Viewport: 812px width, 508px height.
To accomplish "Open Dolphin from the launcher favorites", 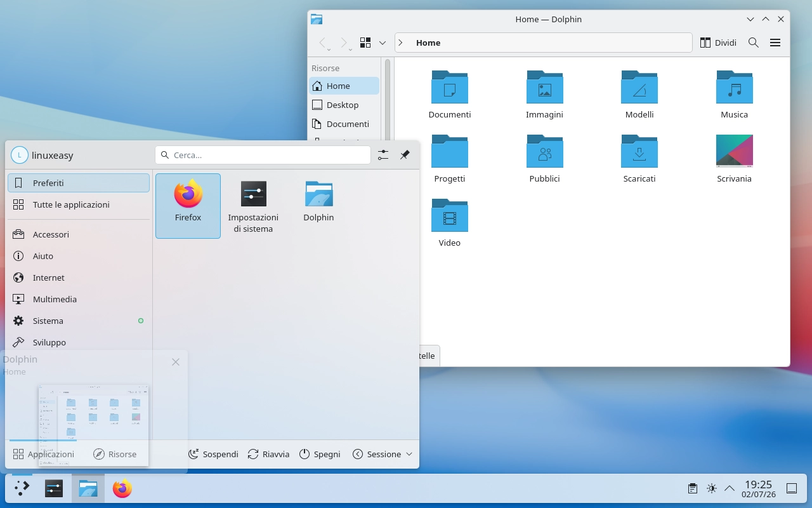I will pos(318,206).
